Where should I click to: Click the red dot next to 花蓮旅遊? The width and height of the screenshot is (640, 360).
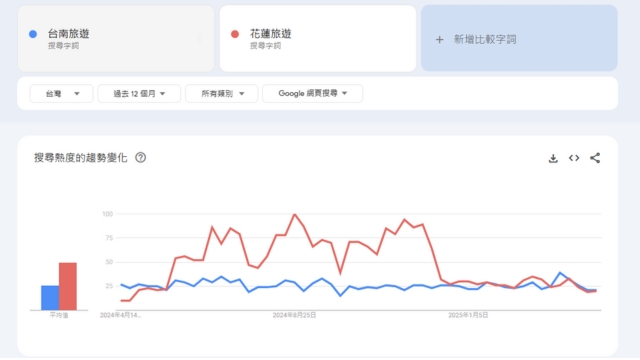pyautogui.click(x=235, y=34)
